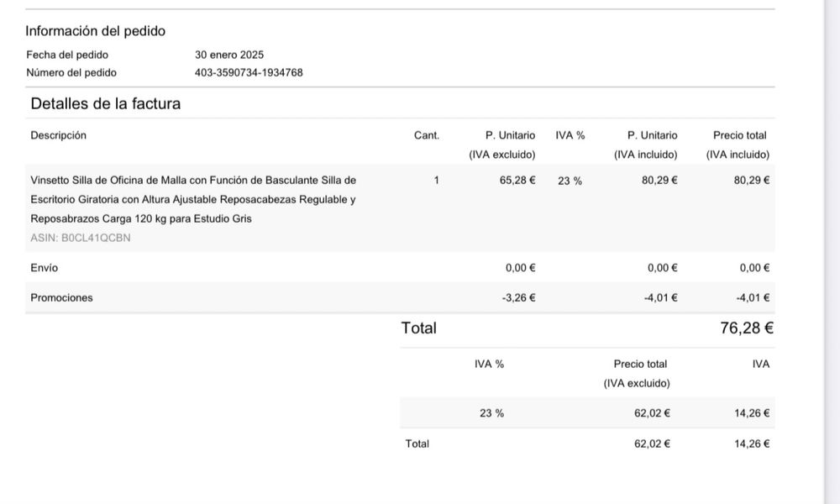Click the "Fecha del pedido" label
Screen dimensions: 840x504
[x=67, y=55]
